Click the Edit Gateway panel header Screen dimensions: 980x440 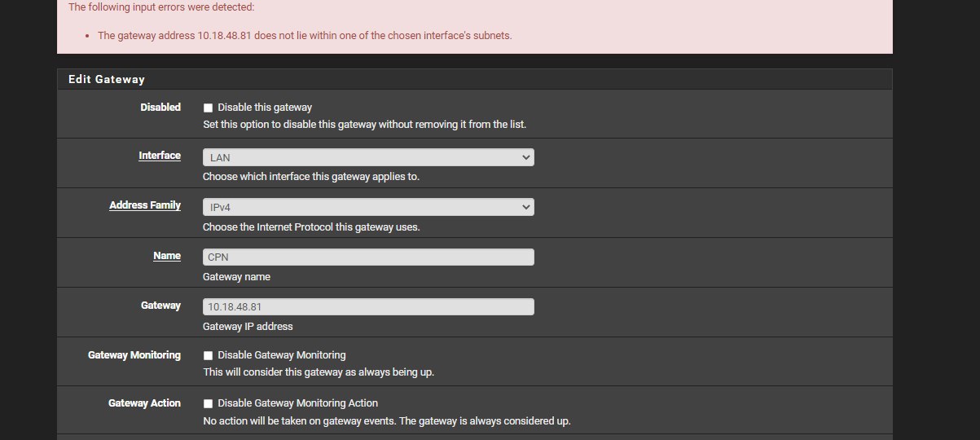click(x=475, y=79)
